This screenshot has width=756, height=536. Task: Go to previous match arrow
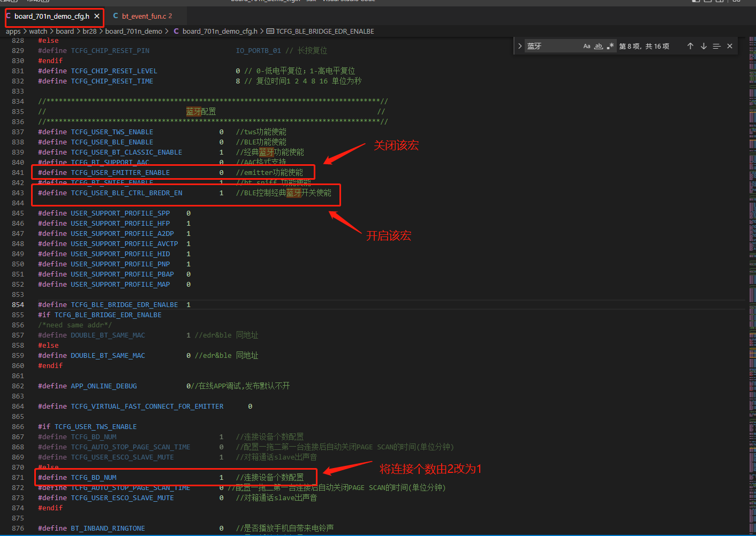click(690, 46)
